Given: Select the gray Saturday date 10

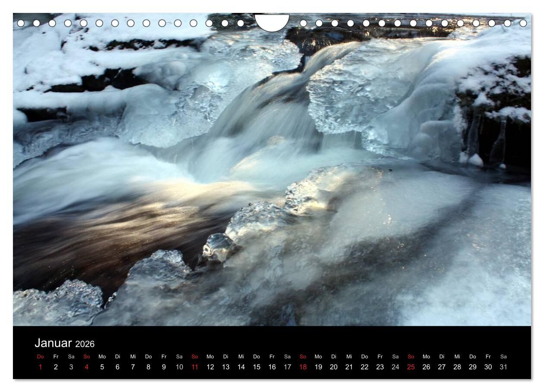Looking at the screenshot, I should (x=179, y=367).
